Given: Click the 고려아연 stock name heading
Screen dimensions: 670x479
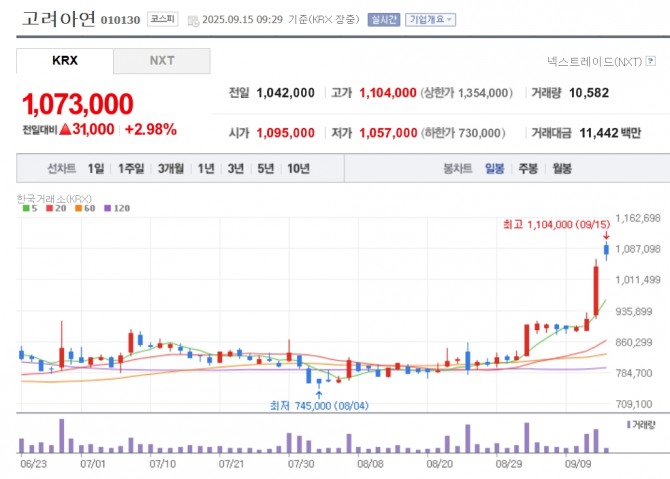Looking at the screenshot, I should point(59,19).
